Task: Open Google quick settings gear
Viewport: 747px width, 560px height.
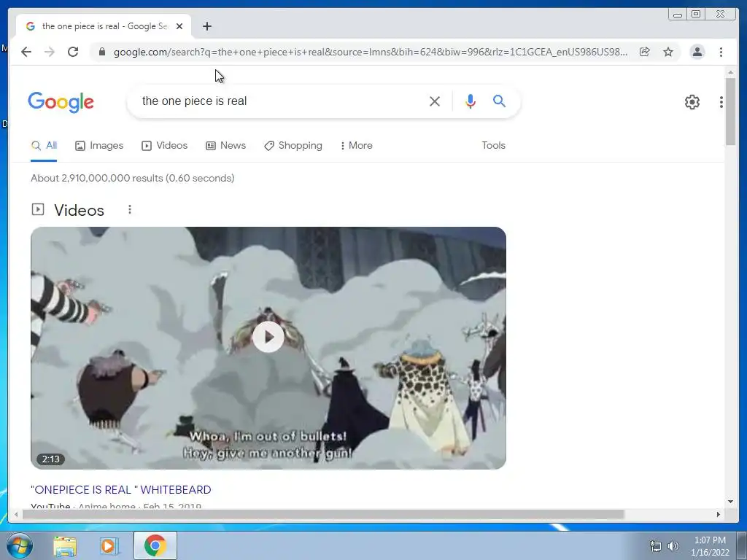Action: [x=692, y=102]
